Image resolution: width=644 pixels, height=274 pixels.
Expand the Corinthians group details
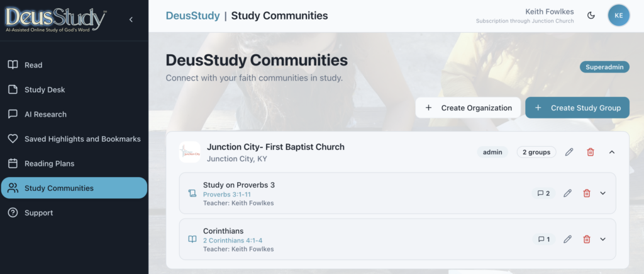tap(603, 239)
